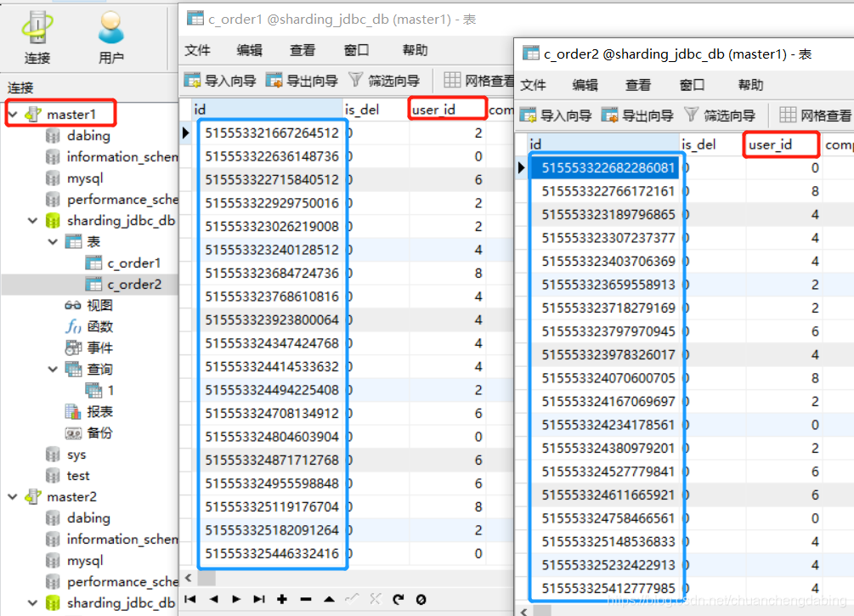Screen dimensions: 854x616
Task: Click 筛选向导 in c_order1 toolbar
Action: point(384,81)
